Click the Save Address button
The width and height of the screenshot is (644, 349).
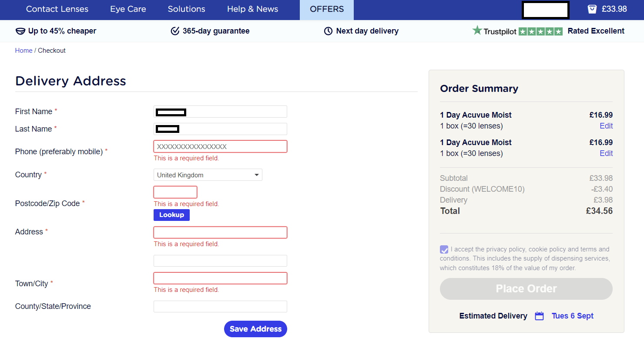coord(255,329)
